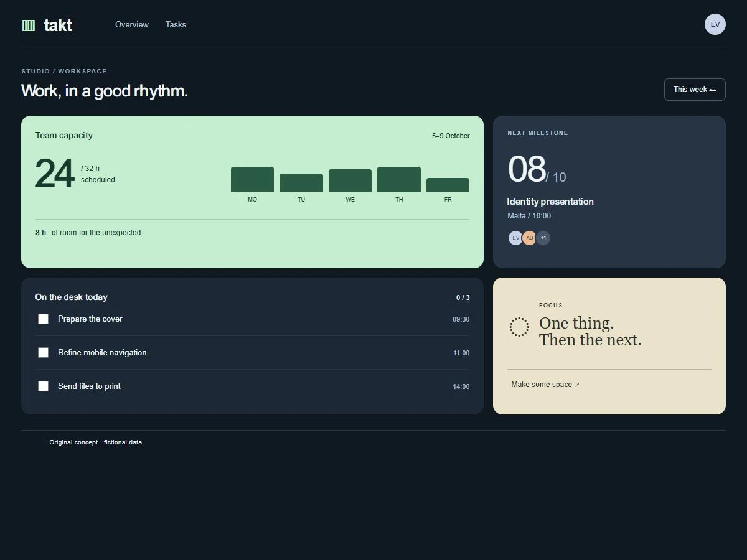Click the takt logo icon

point(29,25)
